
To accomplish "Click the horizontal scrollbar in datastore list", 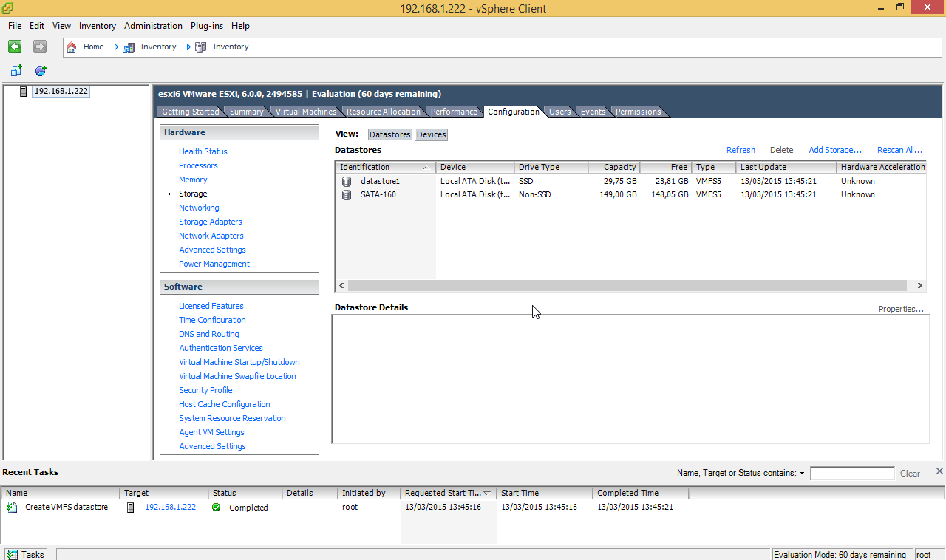I will point(627,286).
